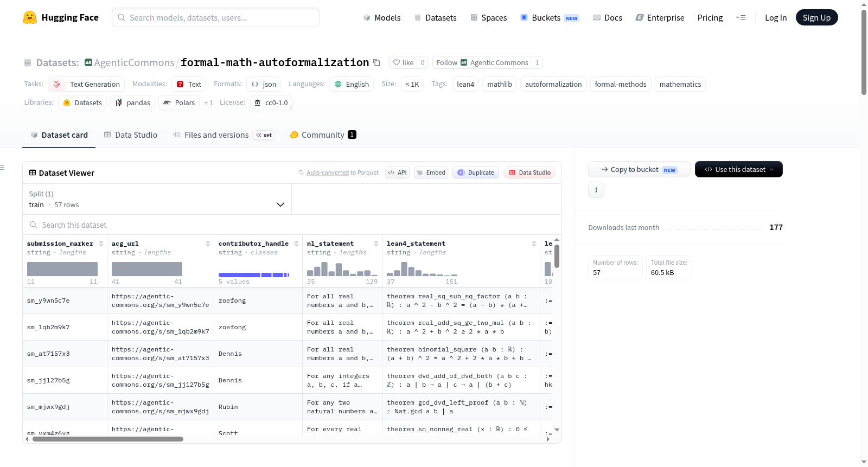Click Copy to bucket button
This screenshot has height=467, width=868.
click(x=639, y=169)
